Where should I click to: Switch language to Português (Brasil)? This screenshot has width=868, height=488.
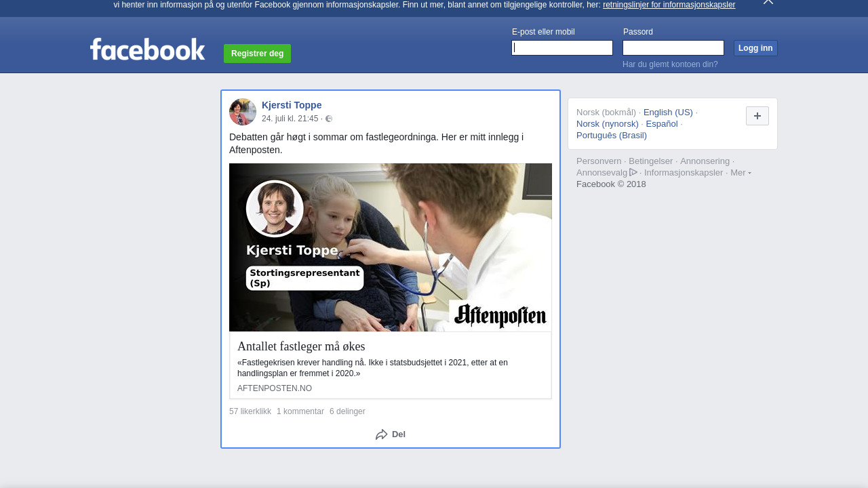coord(612,136)
